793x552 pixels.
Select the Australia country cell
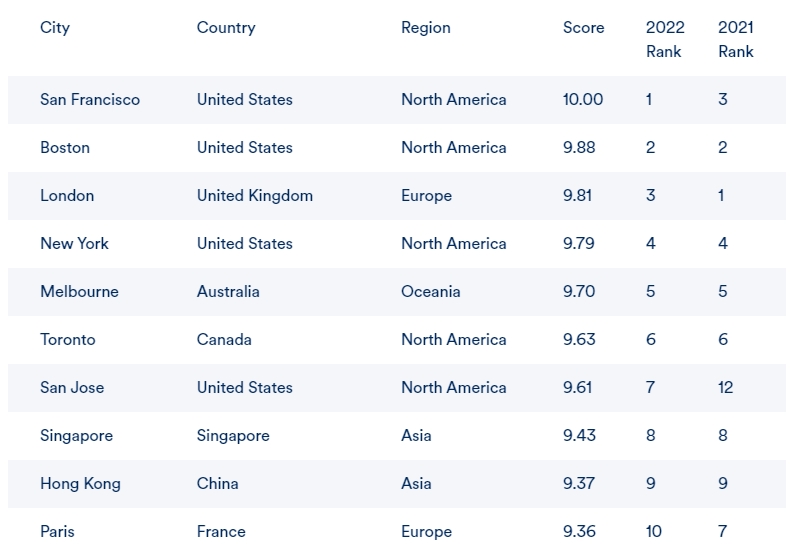(x=228, y=292)
